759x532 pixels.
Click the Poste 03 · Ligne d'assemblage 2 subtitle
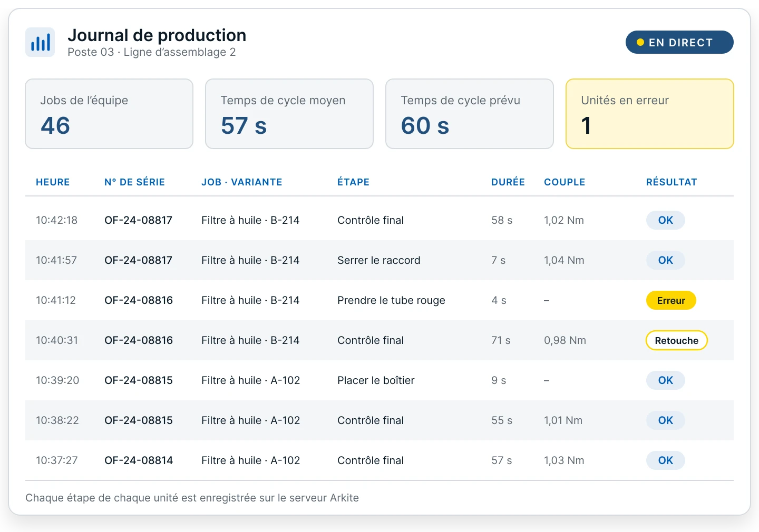pyautogui.click(x=152, y=52)
